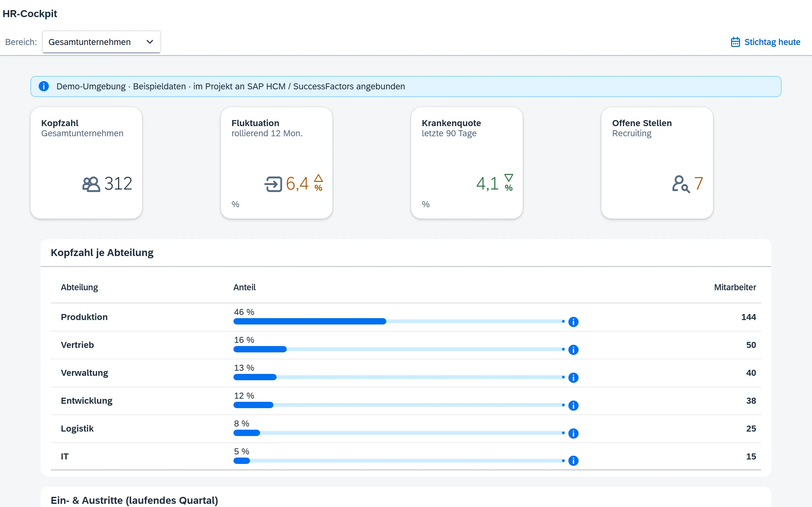Click the Produktion 46 % progress bar

(399, 321)
